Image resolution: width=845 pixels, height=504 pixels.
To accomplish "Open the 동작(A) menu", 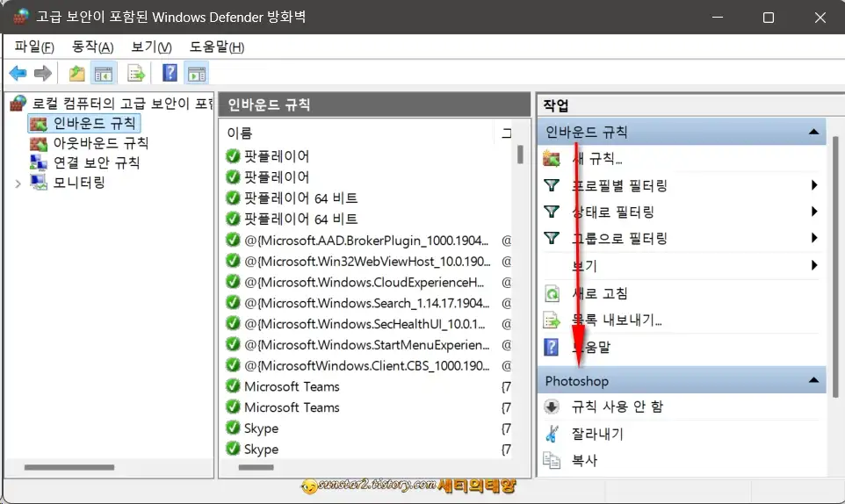I will tap(93, 47).
